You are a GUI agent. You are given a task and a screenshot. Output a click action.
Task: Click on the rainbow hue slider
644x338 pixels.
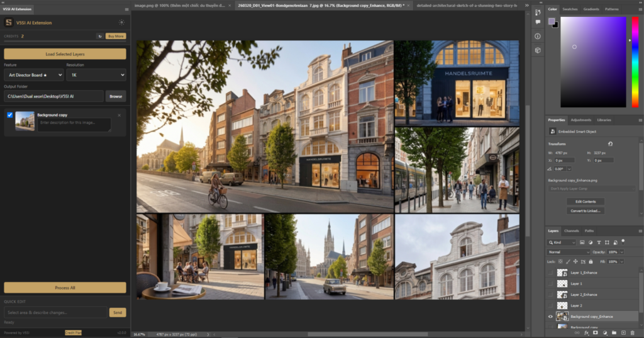click(635, 63)
